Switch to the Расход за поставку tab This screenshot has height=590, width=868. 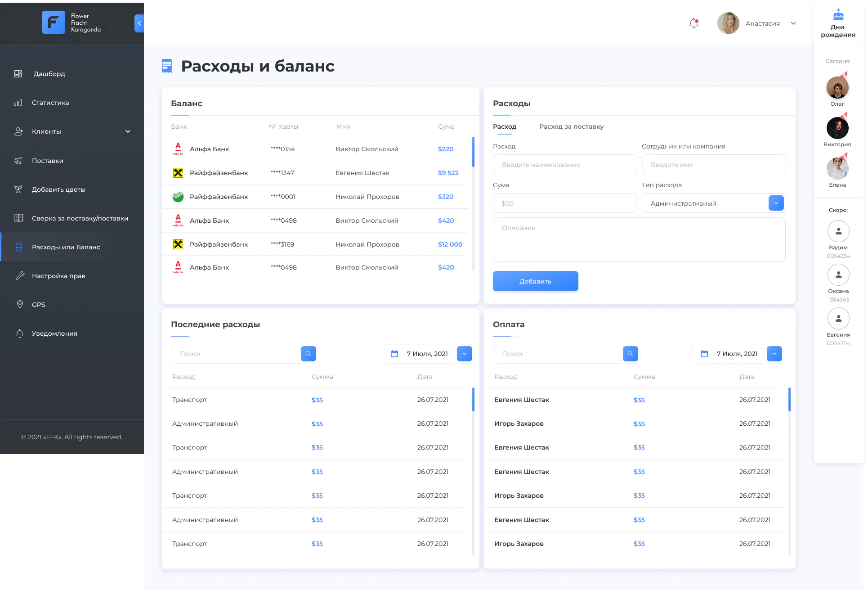coord(571,126)
